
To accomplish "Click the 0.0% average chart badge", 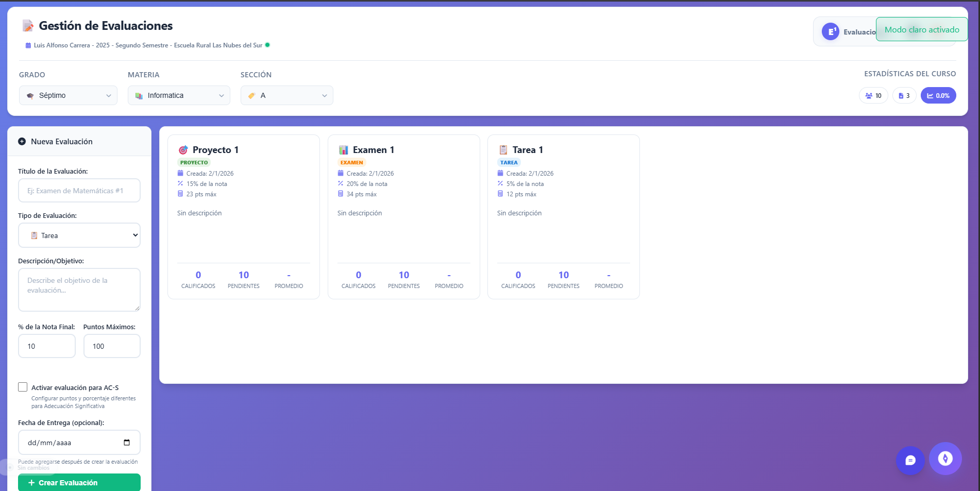I will 938,96.
